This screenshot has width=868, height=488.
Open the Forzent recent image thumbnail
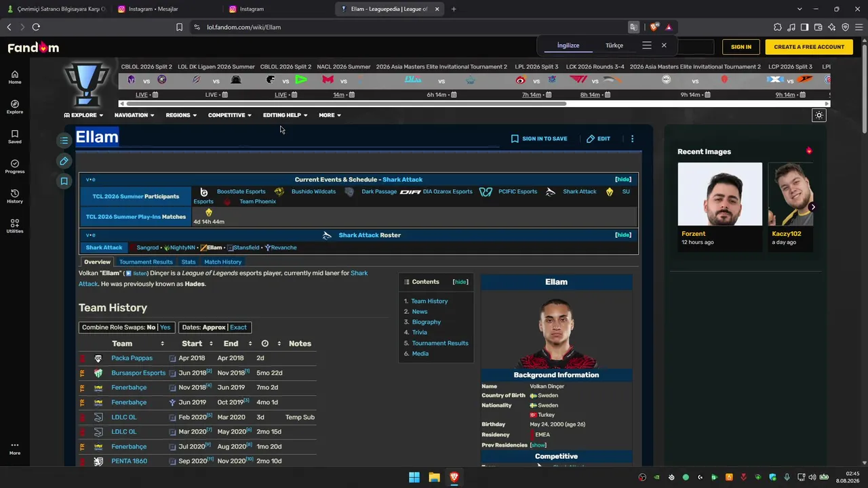point(719,194)
